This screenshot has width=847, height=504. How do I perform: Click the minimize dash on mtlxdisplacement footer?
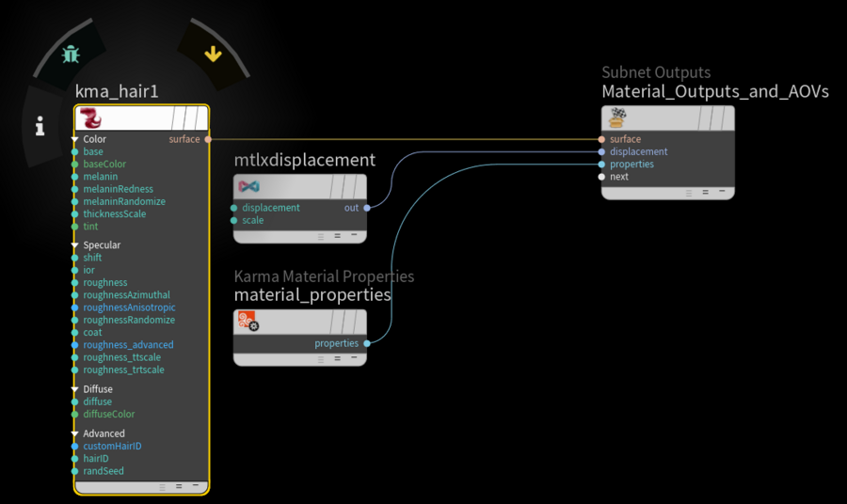pyautogui.click(x=354, y=235)
